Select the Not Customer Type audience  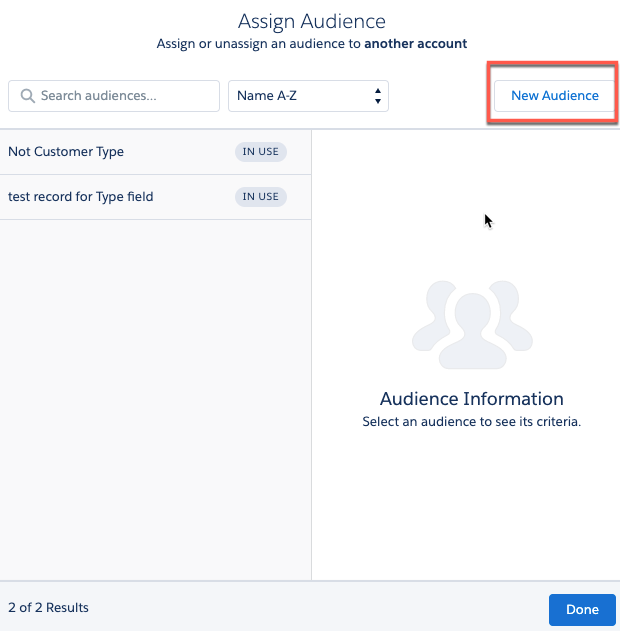click(x=66, y=152)
